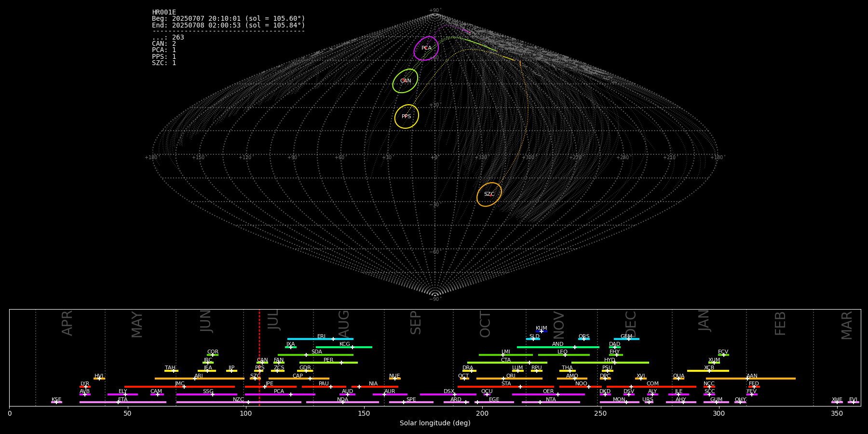The image size is (868, 434).
Task: Click the pink NZC shower bar
Action: click(239, 402)
